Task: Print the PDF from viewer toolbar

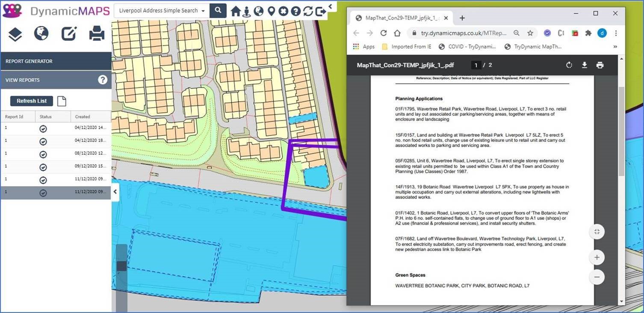Action: click(x=600, y=65)
